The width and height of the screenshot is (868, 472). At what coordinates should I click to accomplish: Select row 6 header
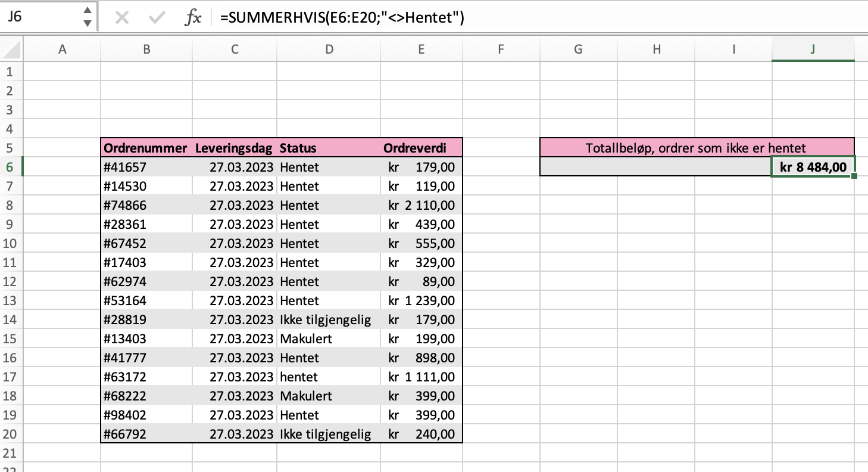[11, 167]
